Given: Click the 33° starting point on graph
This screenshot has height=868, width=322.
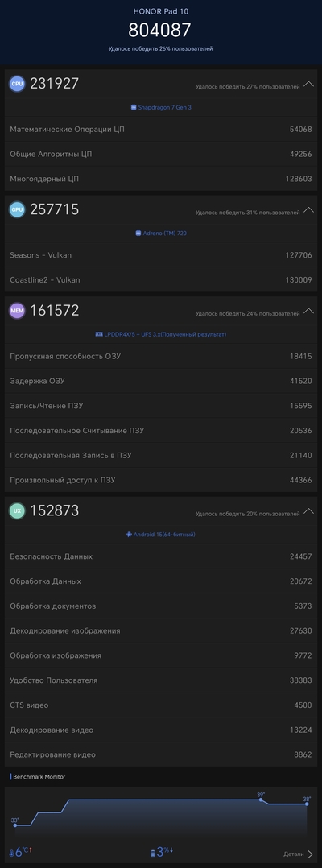Looking at the screenshot, I should click(15, 825).
